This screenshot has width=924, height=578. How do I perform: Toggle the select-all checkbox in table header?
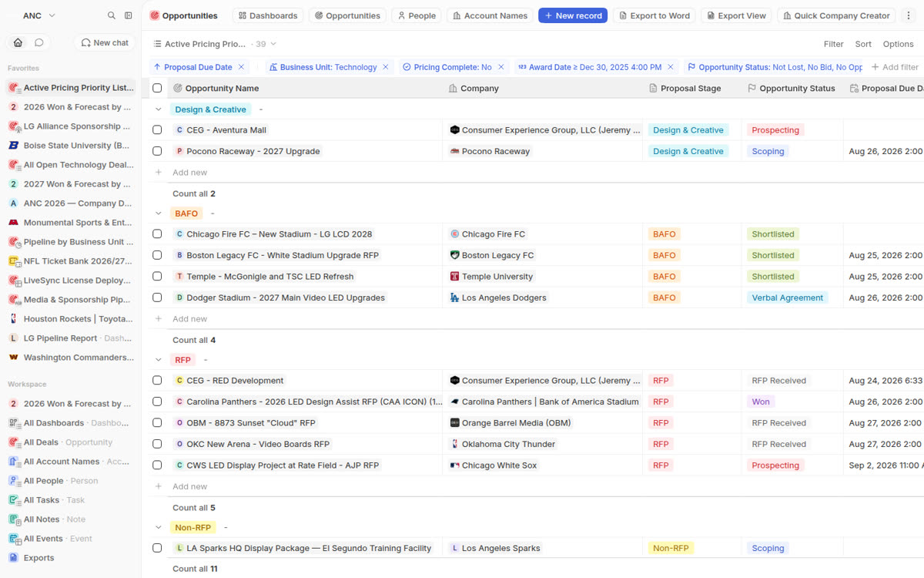tap(157, 88)
